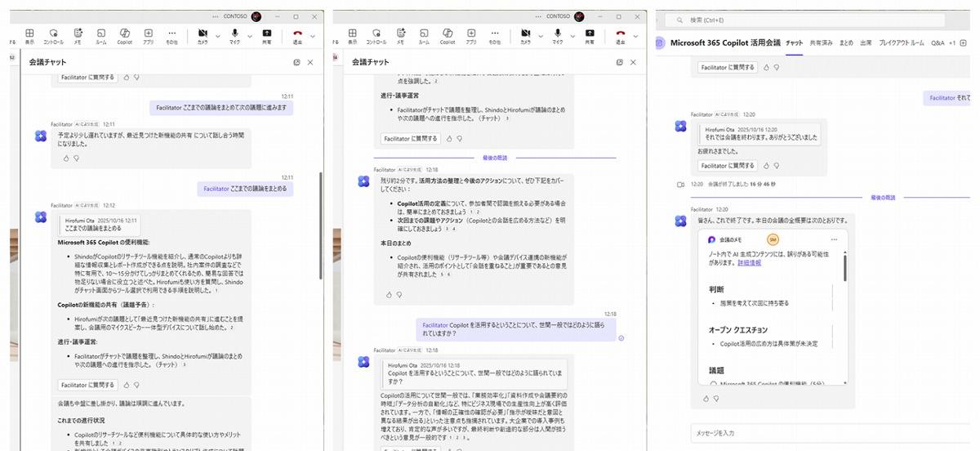Like the 12:11 Facilitator message about 新機能の共有

pos(67,159)
